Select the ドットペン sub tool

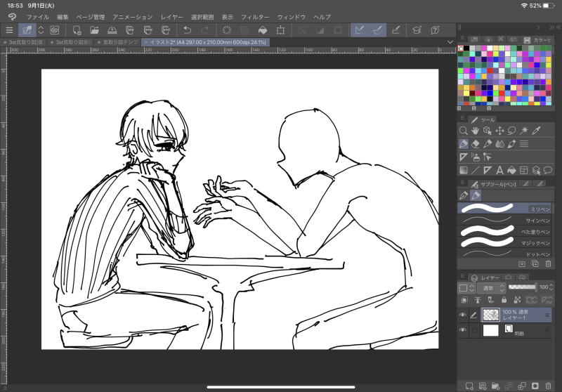505,254
